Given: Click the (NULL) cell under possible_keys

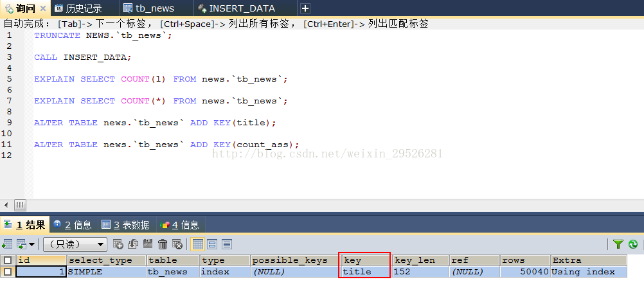Looking at the screenshot, I should coord(296,272).
